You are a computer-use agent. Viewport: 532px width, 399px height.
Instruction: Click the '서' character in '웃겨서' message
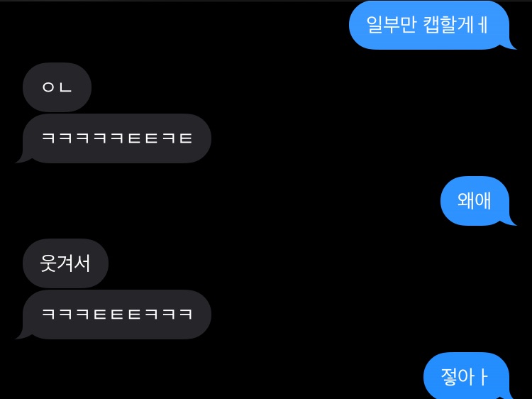[82, 263]
